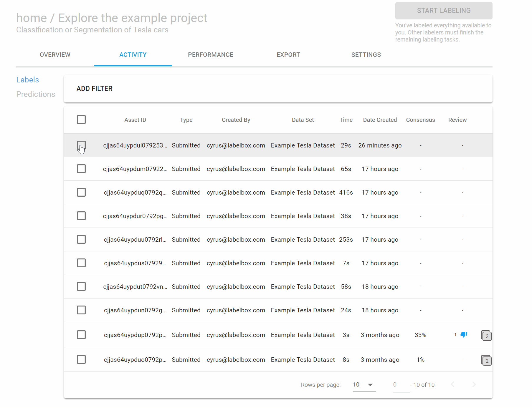532x408 pixels.
Task: Click the Start Labeling button
Action: (444, 11)
